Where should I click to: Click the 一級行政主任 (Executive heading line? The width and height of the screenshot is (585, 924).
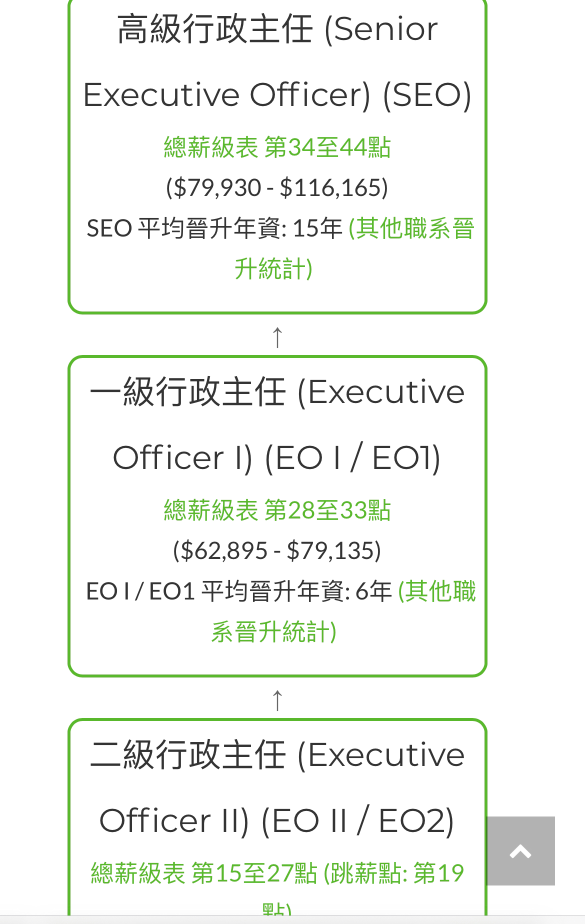pyautogui.click(x=277, y=392)
